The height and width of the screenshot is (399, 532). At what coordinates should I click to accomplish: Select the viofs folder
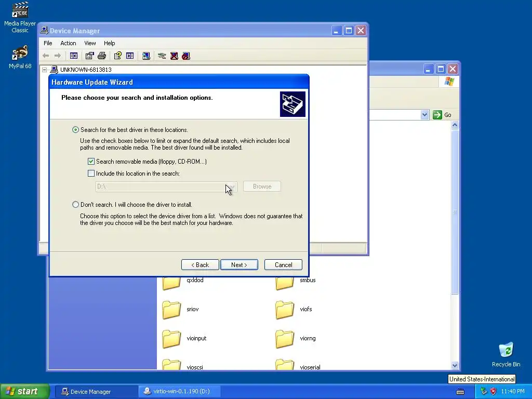point(294,310)
